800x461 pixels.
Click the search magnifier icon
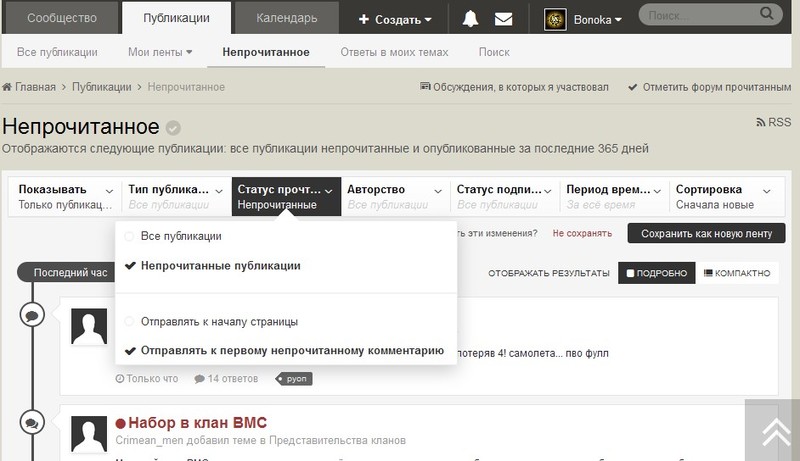766,14
